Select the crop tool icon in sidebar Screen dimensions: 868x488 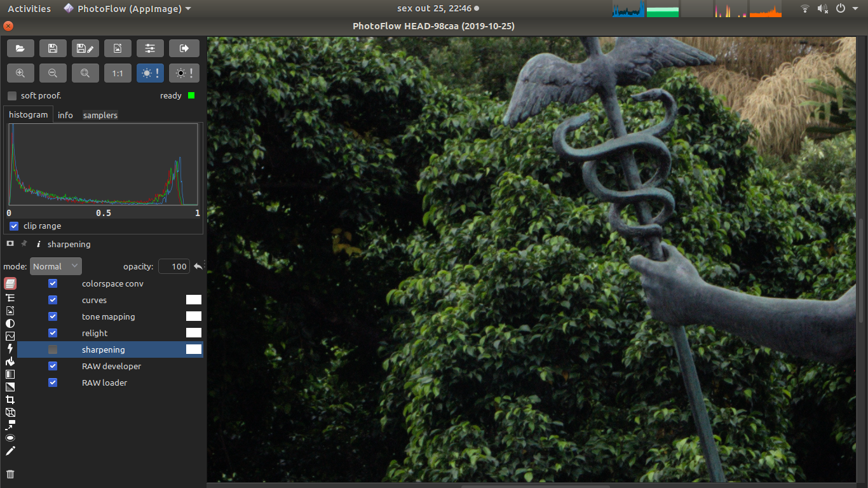click(x=10, y=400)
